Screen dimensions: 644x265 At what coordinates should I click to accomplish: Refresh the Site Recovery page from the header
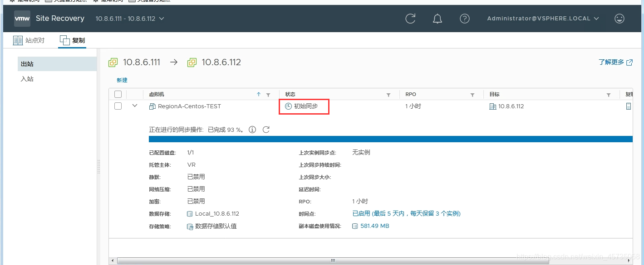410,19
